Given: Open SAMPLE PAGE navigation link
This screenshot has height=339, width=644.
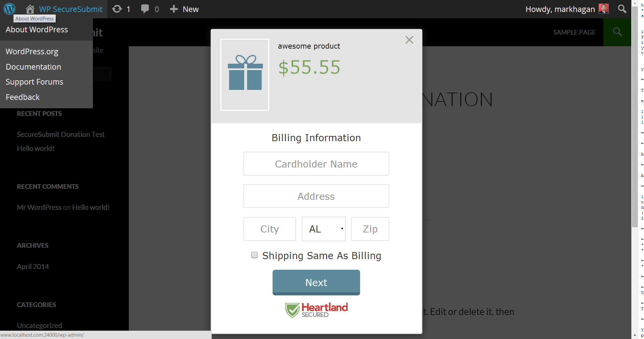Looking at the screenshot, I should tap(574, 32).
